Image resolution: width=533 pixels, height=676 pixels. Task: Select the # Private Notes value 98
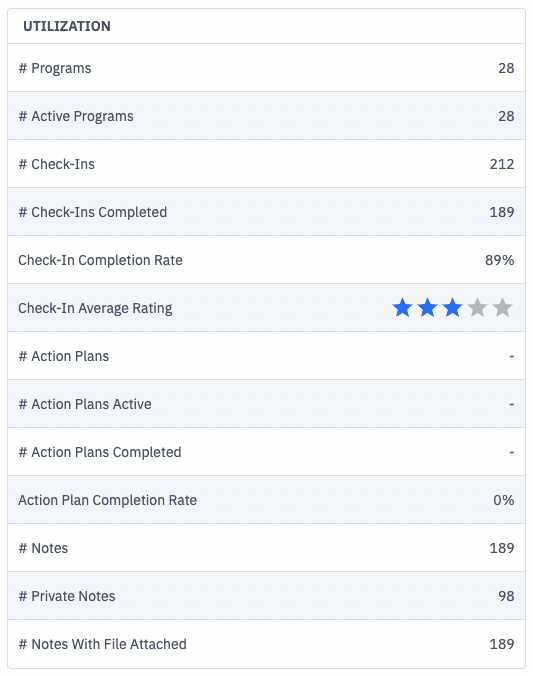click(x=506, y=596)
